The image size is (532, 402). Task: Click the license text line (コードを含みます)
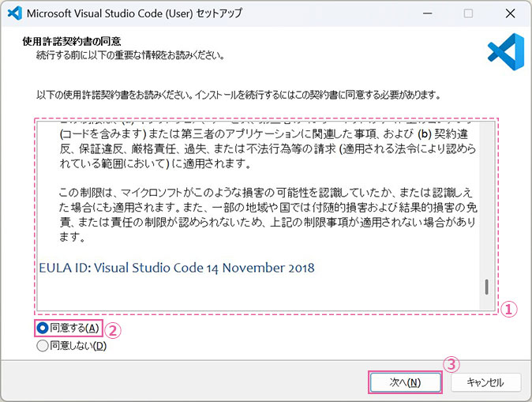pos(264,134)
